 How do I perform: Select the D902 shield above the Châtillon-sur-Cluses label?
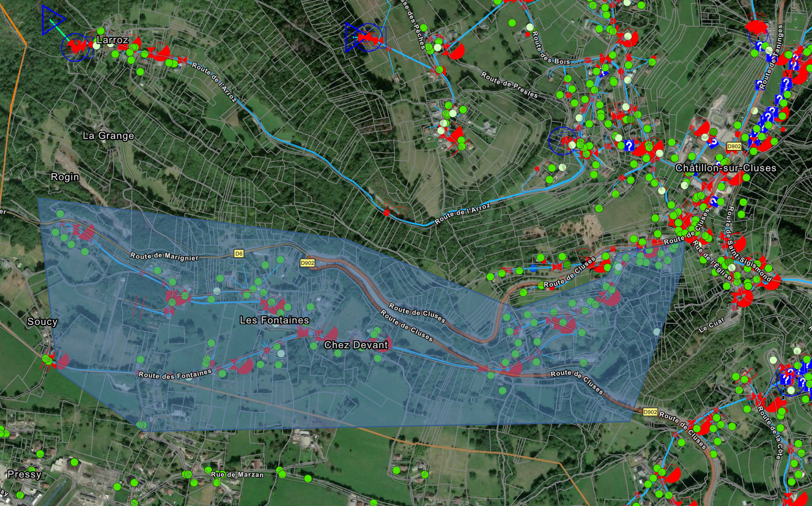point(734,147)
